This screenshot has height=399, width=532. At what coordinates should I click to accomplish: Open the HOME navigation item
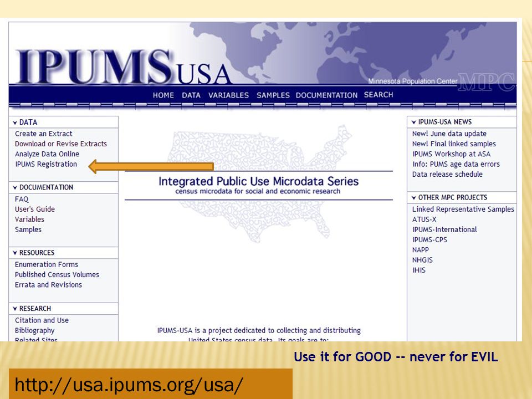tap(163, 95)
